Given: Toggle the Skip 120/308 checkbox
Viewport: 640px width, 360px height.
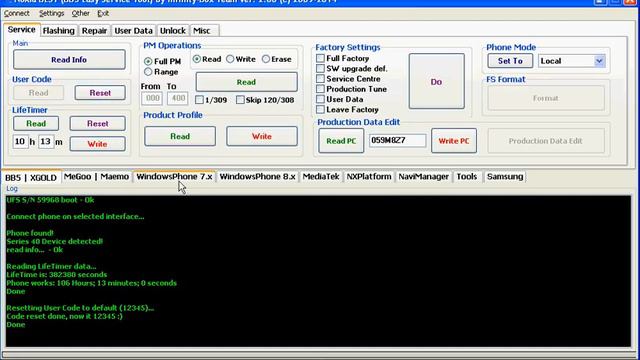Looking at the screenshot, I should pos(265,100).
